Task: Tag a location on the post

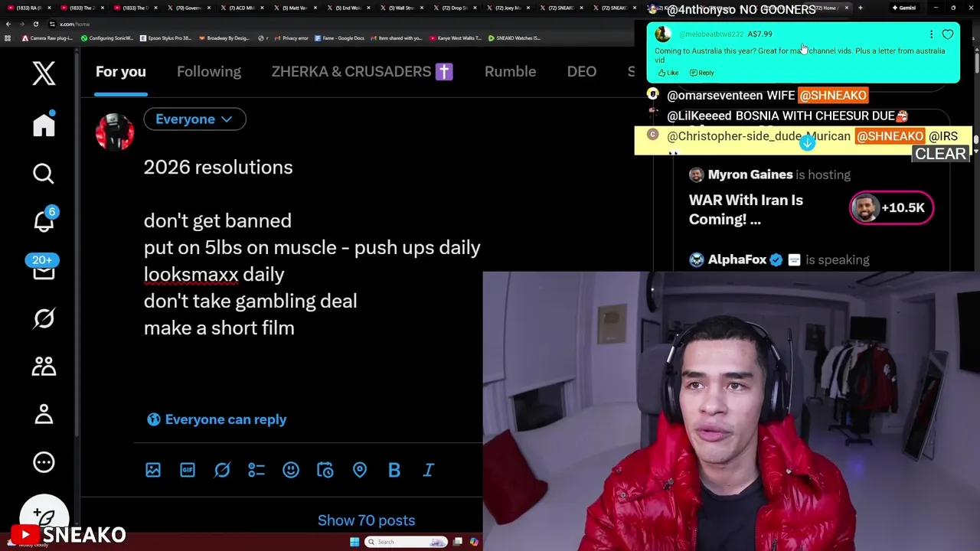Action: tap(360, 470)
